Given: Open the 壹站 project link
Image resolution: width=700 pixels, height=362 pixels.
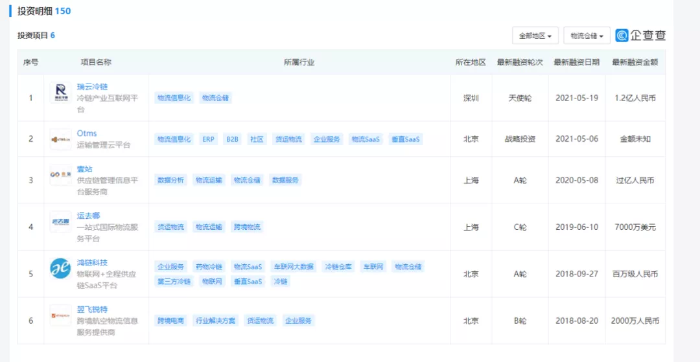Looking at the screenshot, I should click(x=85, y=169).
